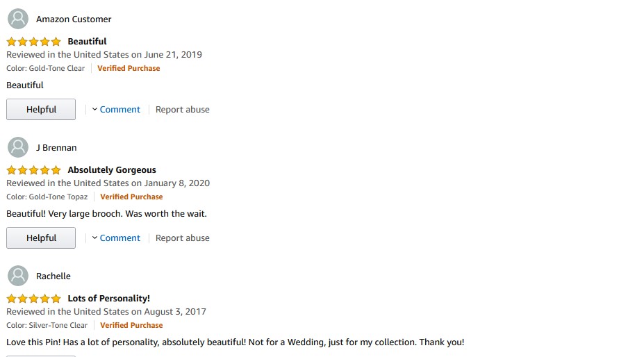Screen dimensions: 644x357
Task: Click J Brennan's profile avatar icon
Action: point(18,147)
